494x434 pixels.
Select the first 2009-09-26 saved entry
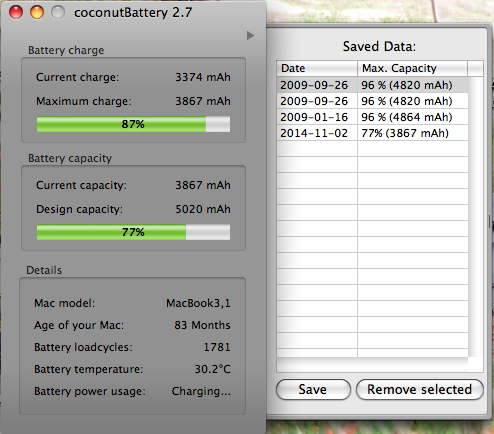[372, 85]
